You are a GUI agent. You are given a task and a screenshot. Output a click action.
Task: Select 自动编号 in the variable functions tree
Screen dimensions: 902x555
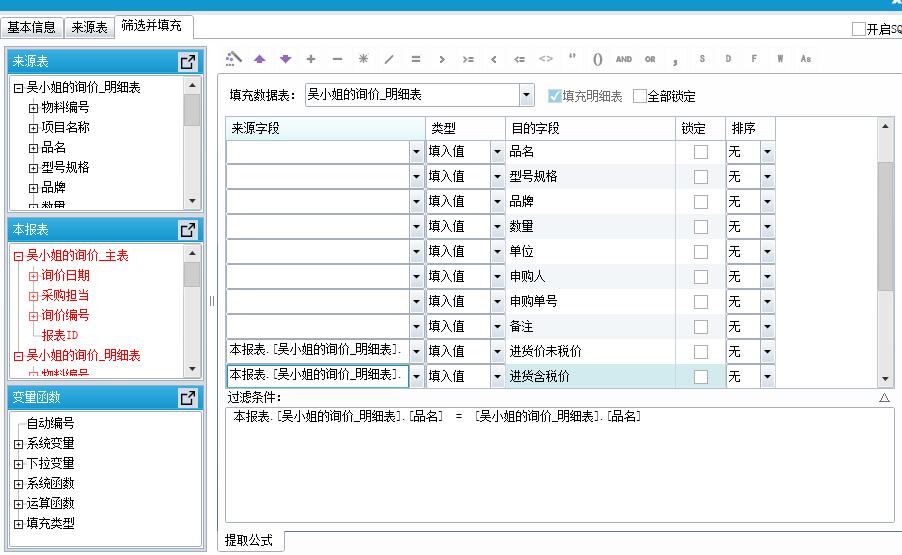point(51,423)
